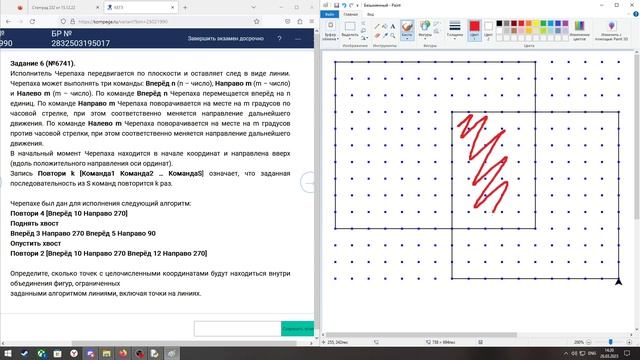Click the green Save answer button
Viewport: 640px width, 360px height.
click(x=298, y=329)
